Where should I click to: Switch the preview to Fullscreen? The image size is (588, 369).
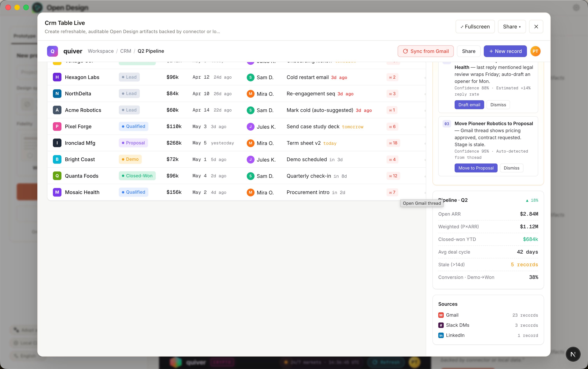475,27
